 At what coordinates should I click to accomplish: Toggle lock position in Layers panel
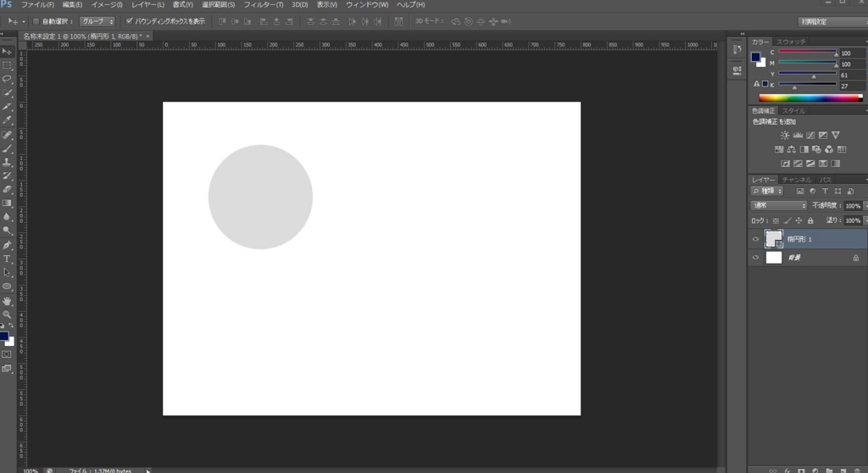tap(798, 220)
